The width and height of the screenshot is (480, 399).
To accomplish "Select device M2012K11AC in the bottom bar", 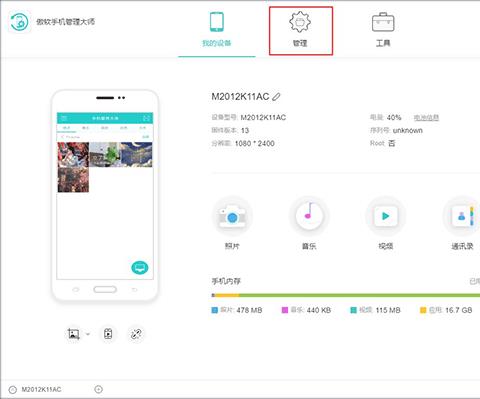I will (x=41, y=389).
